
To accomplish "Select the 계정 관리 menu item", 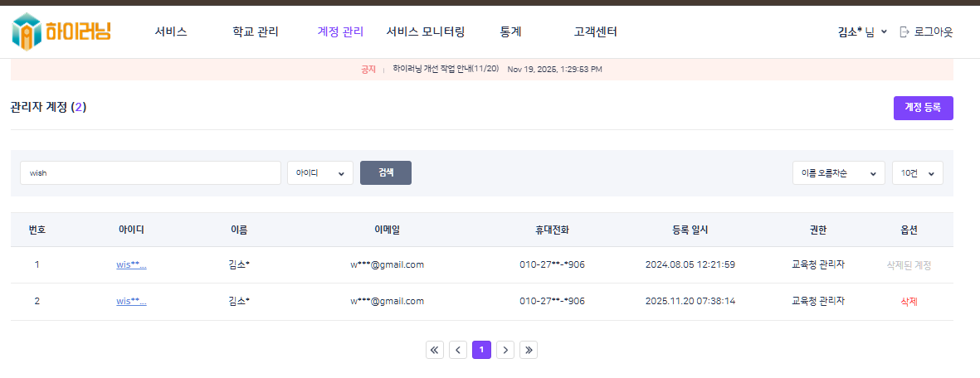I will pos(340,32).
